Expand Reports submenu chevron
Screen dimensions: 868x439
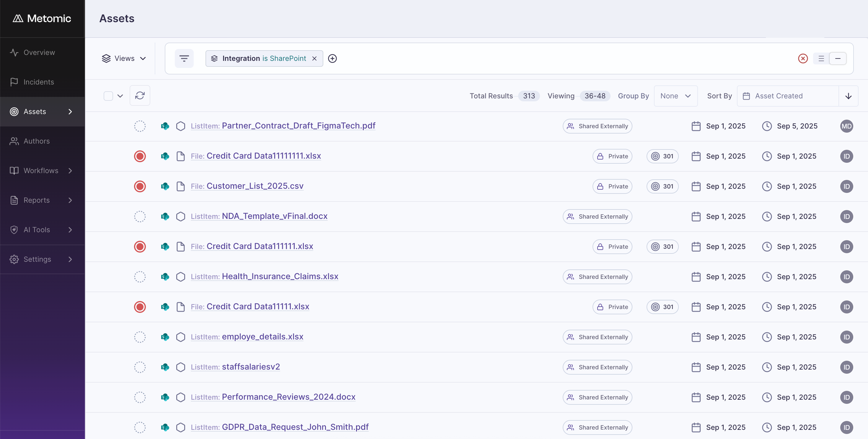pyautogui.click(x=70, y=200)
